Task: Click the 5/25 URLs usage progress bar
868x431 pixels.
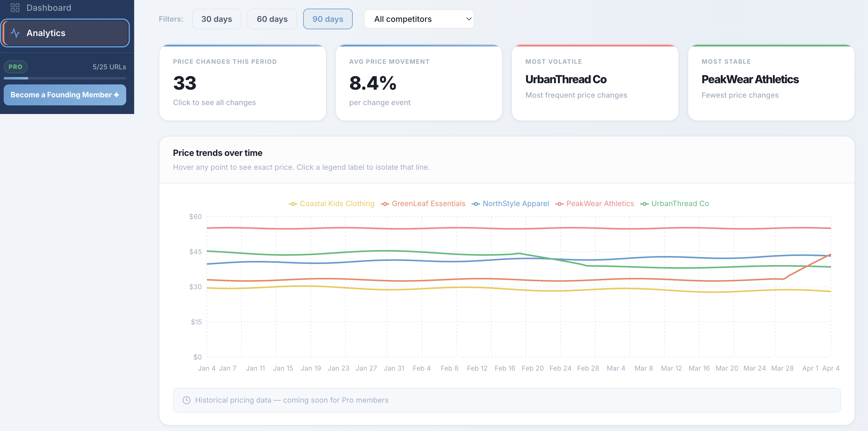Action: coord(65,78)
